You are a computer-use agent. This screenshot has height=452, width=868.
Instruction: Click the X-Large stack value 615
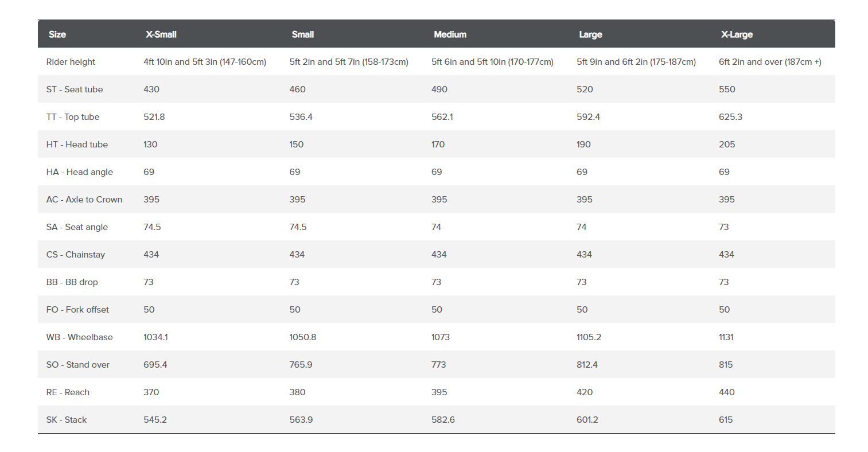pyautogui.click(x=726, y=420)
